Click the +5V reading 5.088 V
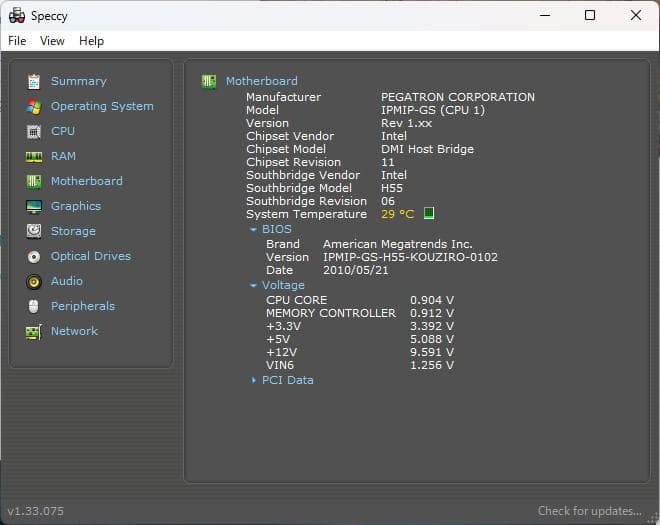This screenshot has width=660, height=525. [432, 339]
